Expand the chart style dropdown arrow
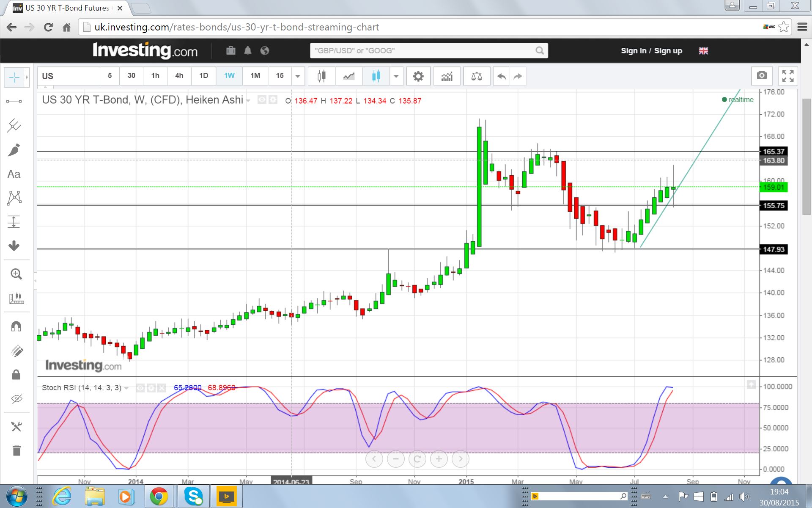 (396, 76)
